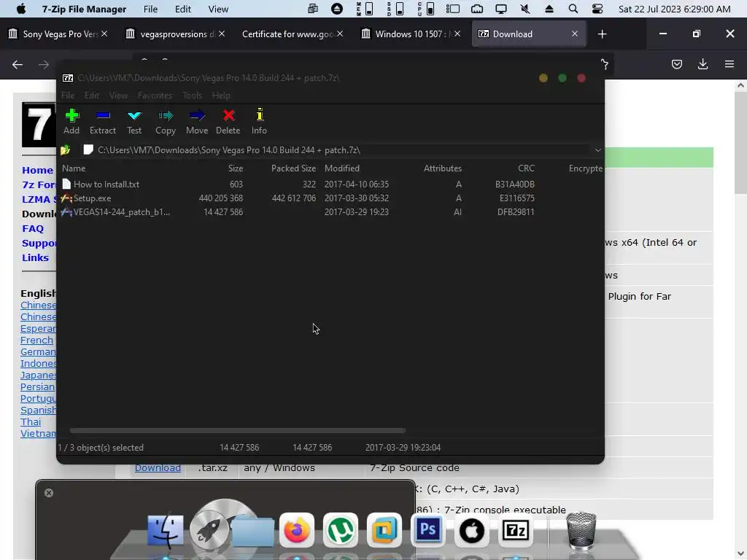The height and width of the screenshot is (560, 747).
Task: Open the browser hamburger menu
Action: [729, 64]
